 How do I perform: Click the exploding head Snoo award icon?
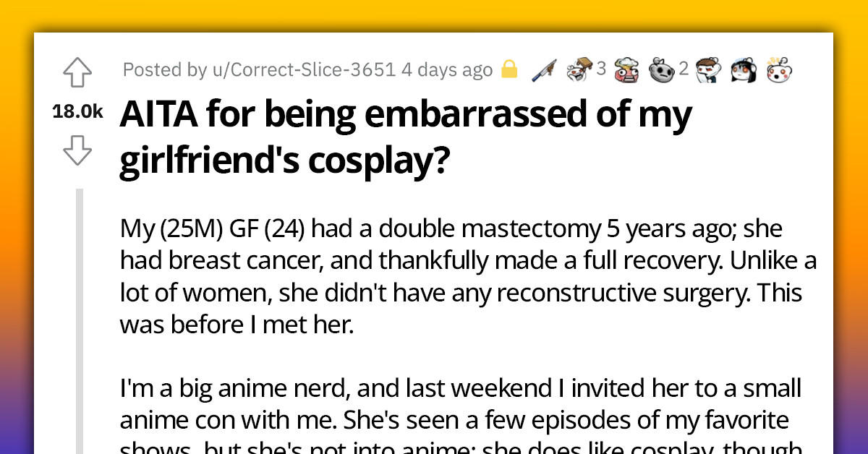pos(626,69)
